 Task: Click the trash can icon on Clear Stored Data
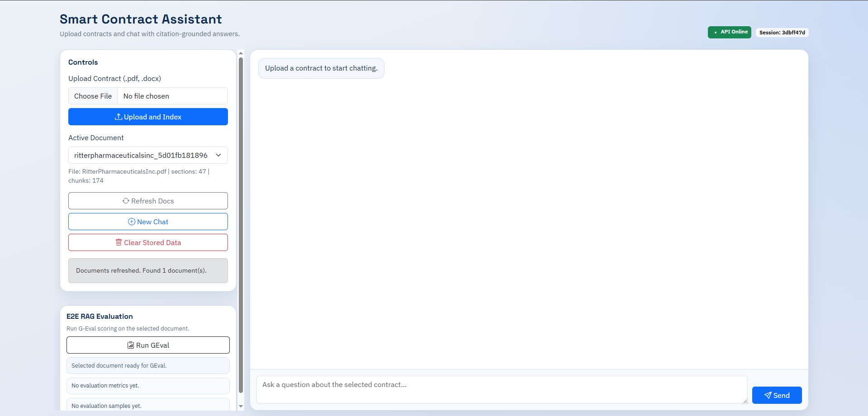119,242
